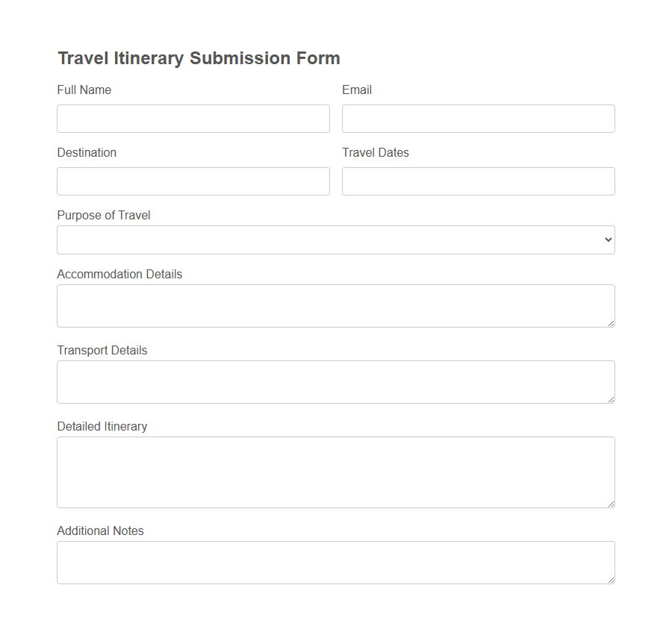Click the Travel Dates input
The width and height of the screenshot is (672, 635).
tap(478, 181)
